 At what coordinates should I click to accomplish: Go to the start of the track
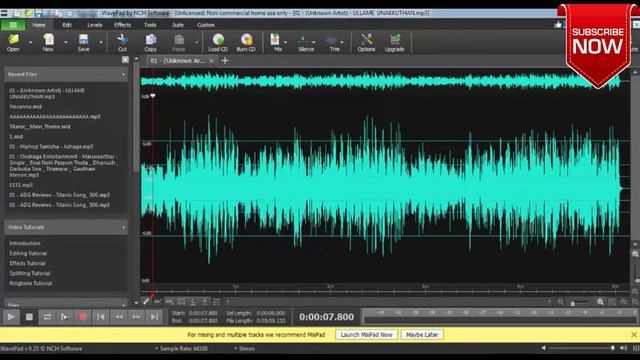coord(101,317)
